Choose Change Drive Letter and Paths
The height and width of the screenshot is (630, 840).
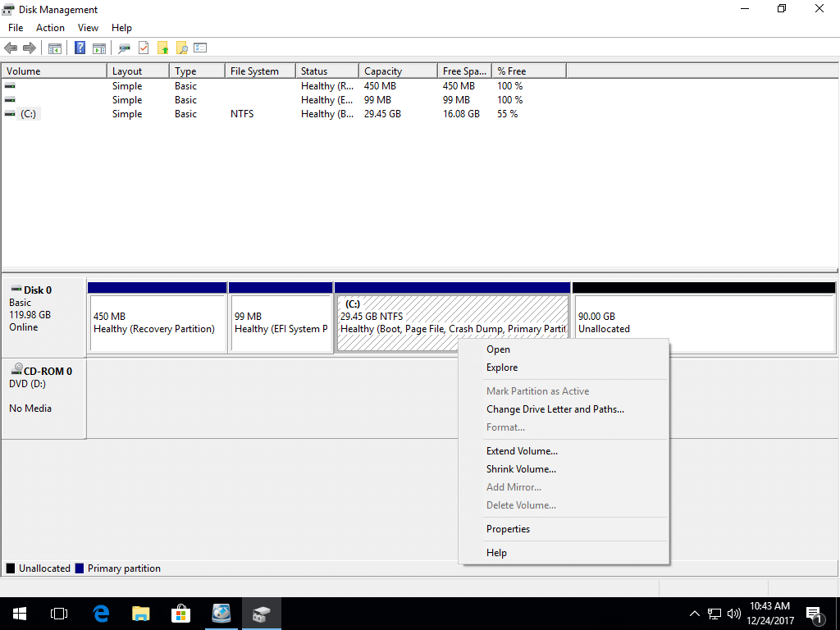[x=564, y=409]
